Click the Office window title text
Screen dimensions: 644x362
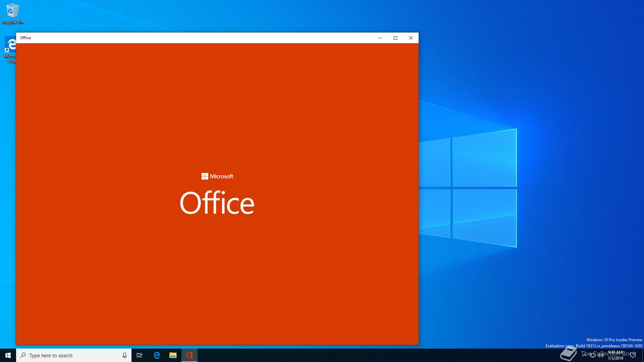pos(25,38)
